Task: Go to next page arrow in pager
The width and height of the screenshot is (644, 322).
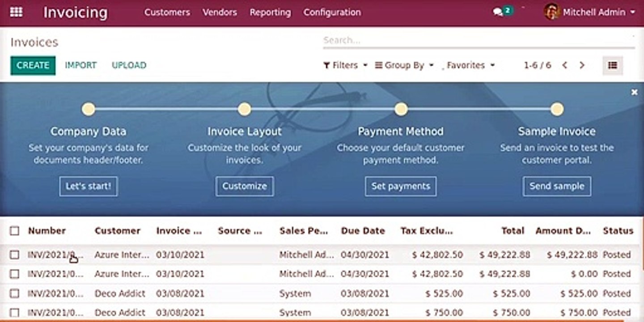Action: (582, 65)
